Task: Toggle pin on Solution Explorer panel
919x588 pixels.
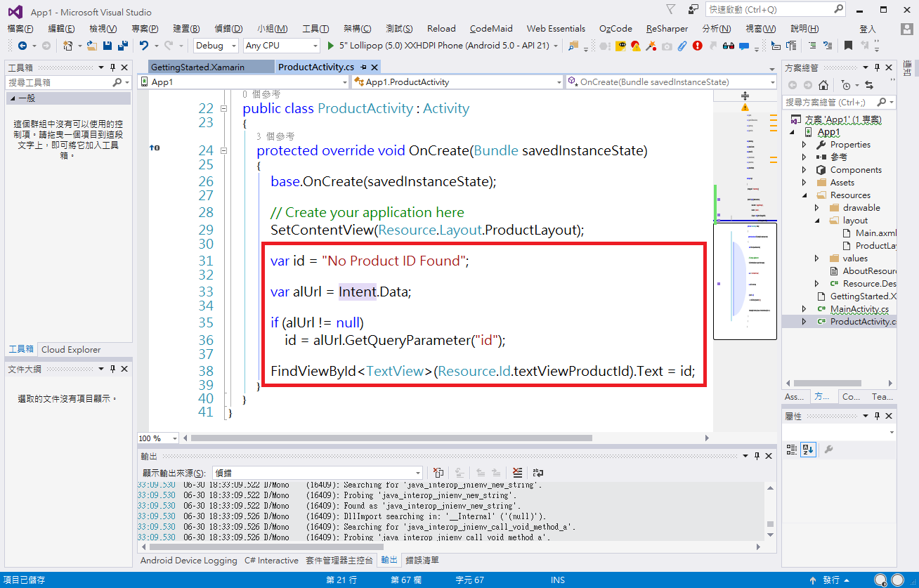Action: tap(876, 67)
